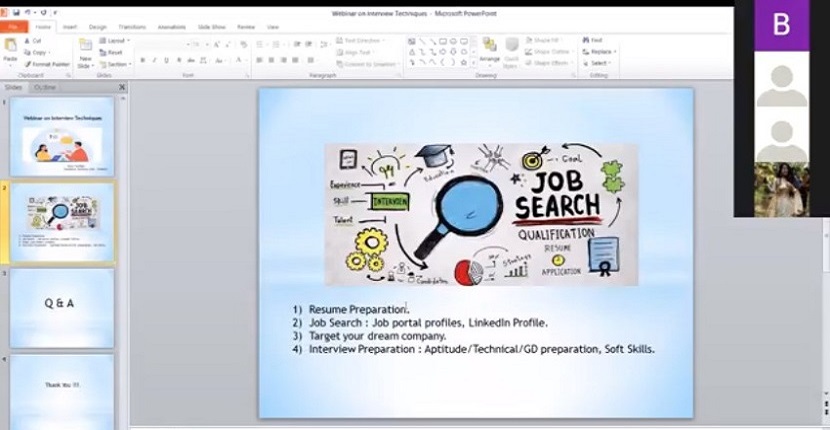Select the Q & A slide thumbnail
This screenshot has width=830, height=430.
(x=62, y=308)
